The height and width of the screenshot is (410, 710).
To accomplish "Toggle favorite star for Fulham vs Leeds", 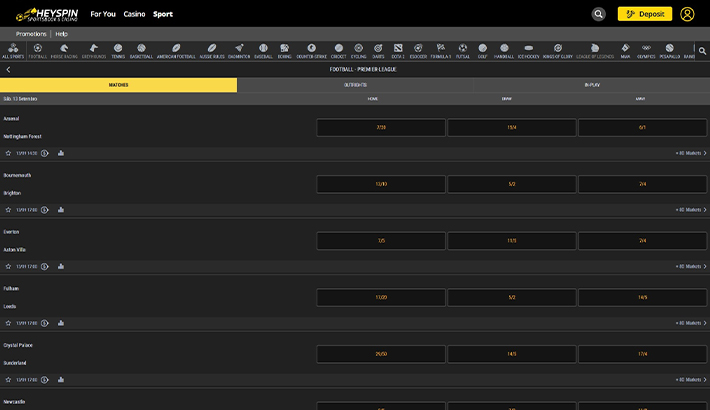I will (x=8, y=323).
